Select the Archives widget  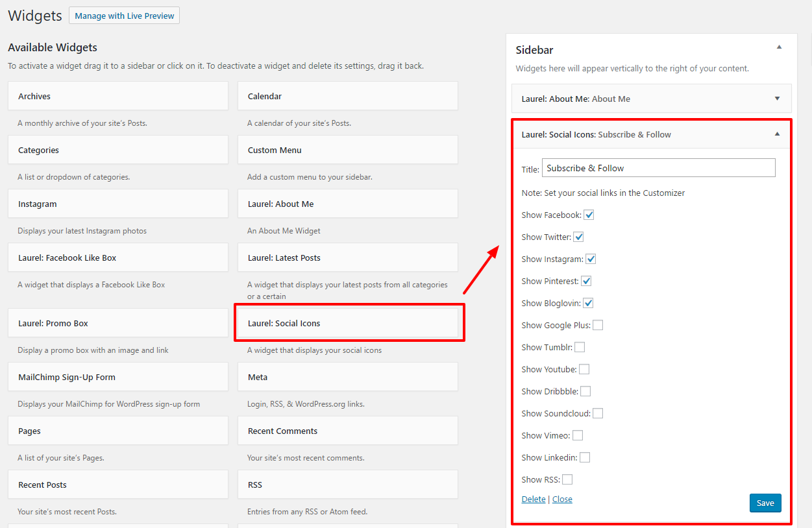coord(117,96)
